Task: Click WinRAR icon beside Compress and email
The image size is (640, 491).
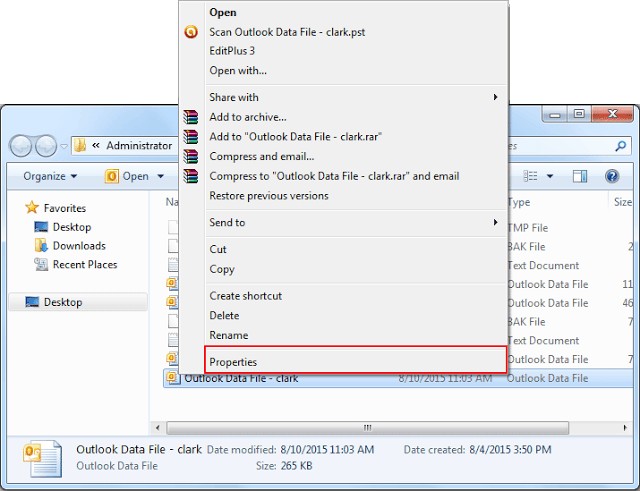Action: [x=191, y=156]
